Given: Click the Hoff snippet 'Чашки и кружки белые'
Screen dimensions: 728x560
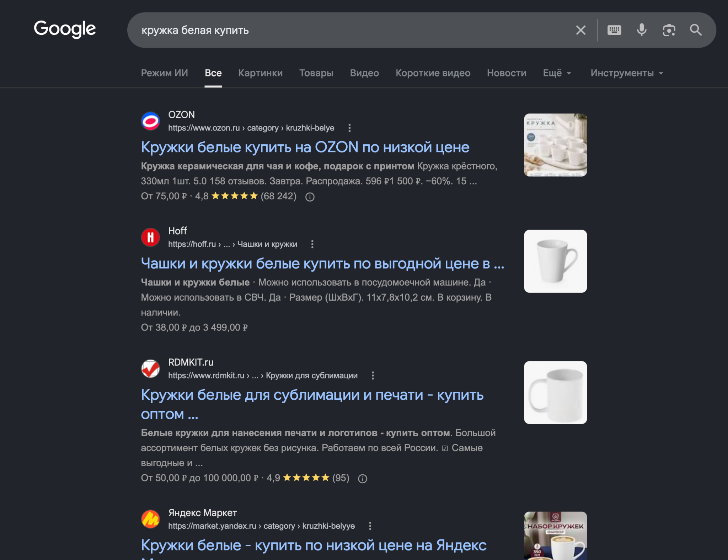Looking at the screenshot, I should [196, 282].
